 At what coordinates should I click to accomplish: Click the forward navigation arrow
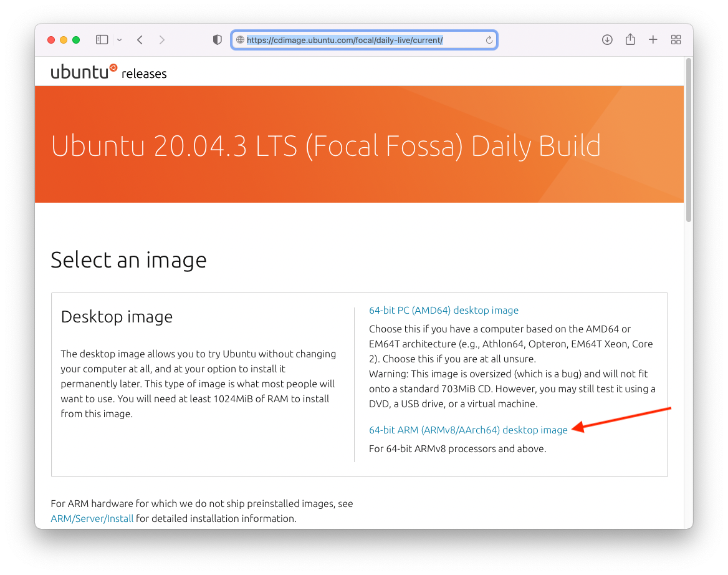click(162, 40)
